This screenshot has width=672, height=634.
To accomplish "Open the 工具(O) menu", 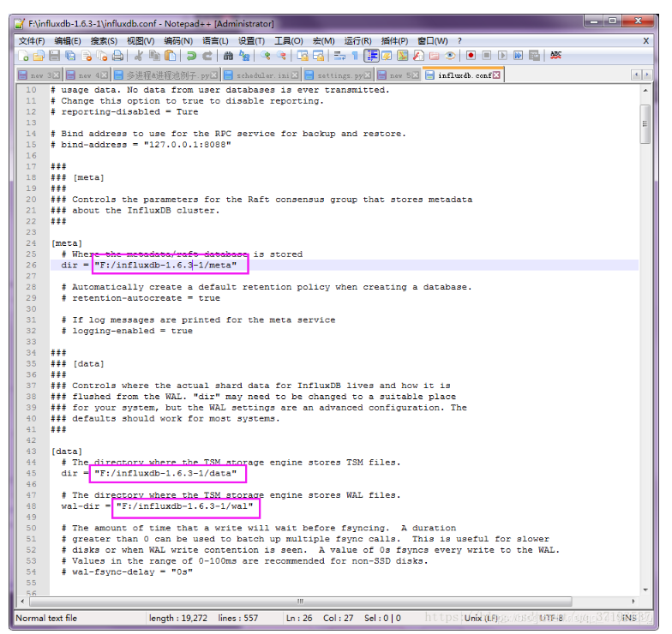I will coord(288,41).
